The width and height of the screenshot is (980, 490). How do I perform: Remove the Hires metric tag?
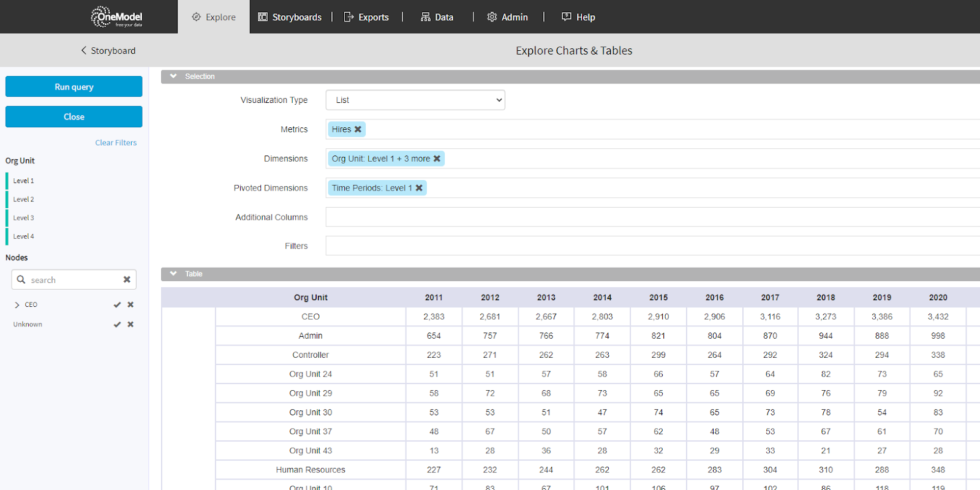(x=358, y=129)
